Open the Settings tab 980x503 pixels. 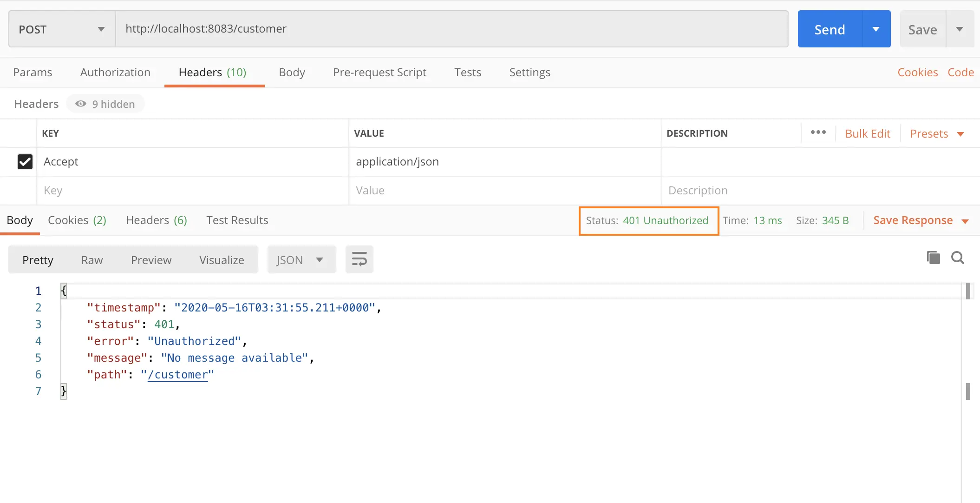click(529, 73)
